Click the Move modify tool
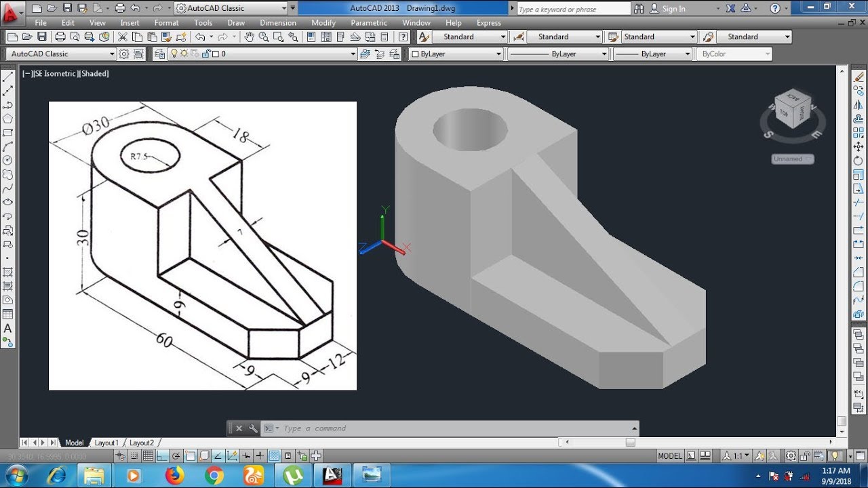This screenshot has width=868, height=488. click(x=859, y=146)
